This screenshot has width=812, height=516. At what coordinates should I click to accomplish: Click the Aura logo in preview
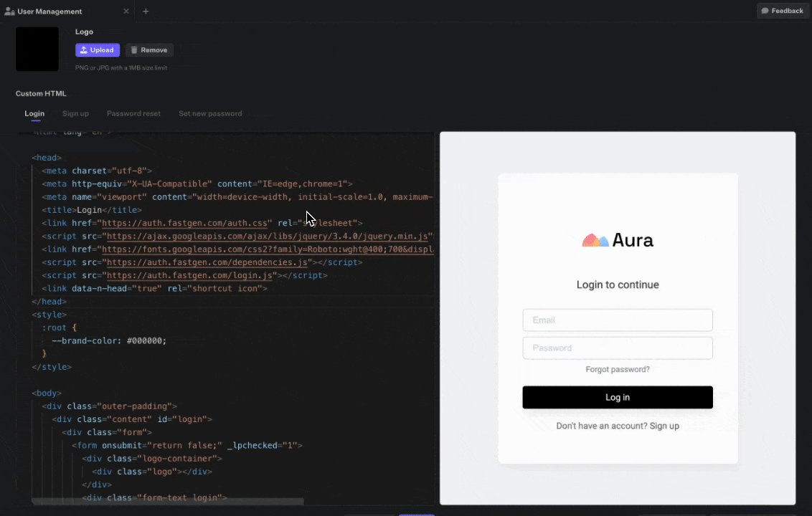[618, 240]
